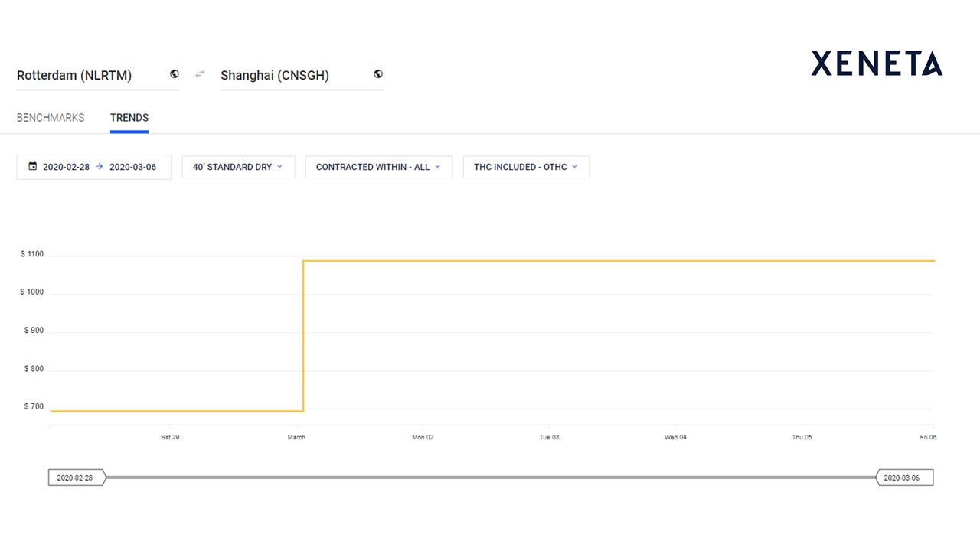Click the Fri 06 date label
Screen dimensions: 980x551
[928, 437]
